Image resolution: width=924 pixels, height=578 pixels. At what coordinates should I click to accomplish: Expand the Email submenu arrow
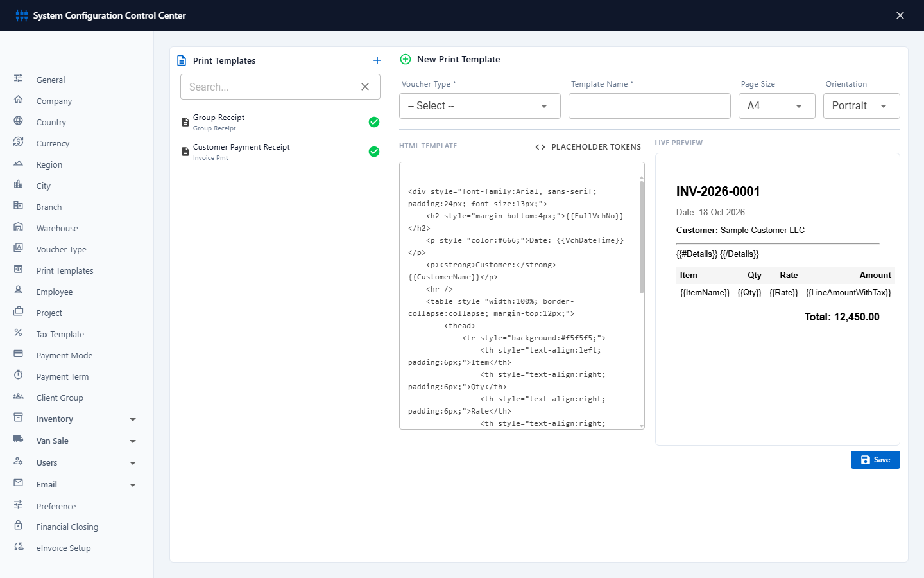pyautogui.click(x=133, y=485)
